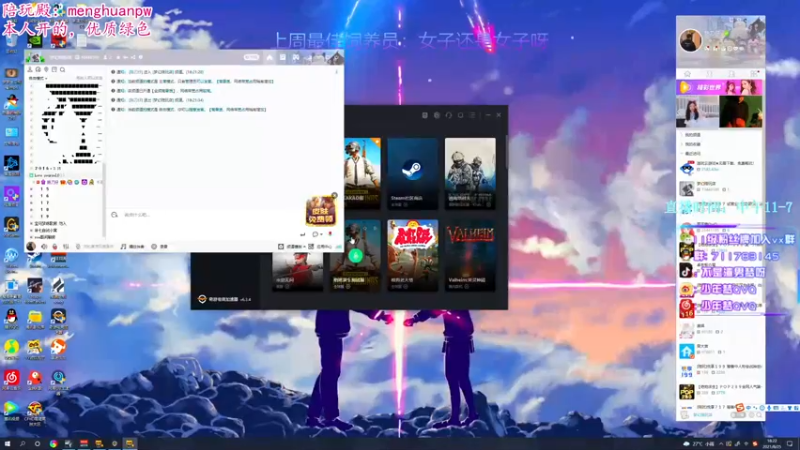The width and height of the screenshot is (800, 450).
Task: Click location pin icon in channel sidebar
Action: (x=46, y=69)
